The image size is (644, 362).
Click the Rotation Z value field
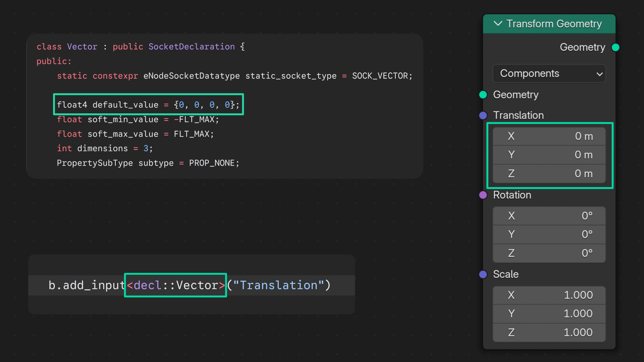tap(549, 253)
